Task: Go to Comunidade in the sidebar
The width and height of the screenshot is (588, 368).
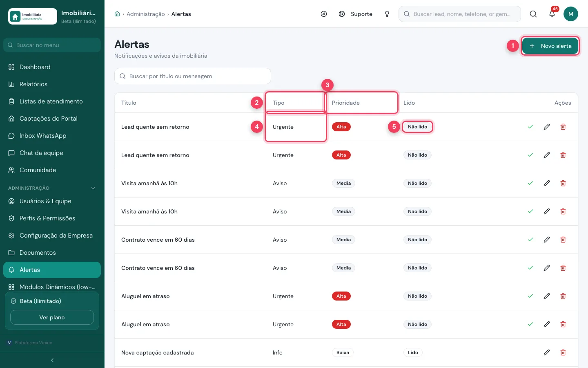Action: coord(52,170)
